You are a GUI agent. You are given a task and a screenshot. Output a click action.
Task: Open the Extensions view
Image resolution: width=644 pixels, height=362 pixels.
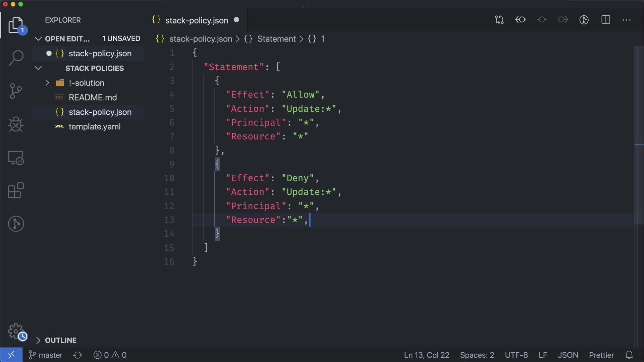pyautogui.click(x=16, y=191)
